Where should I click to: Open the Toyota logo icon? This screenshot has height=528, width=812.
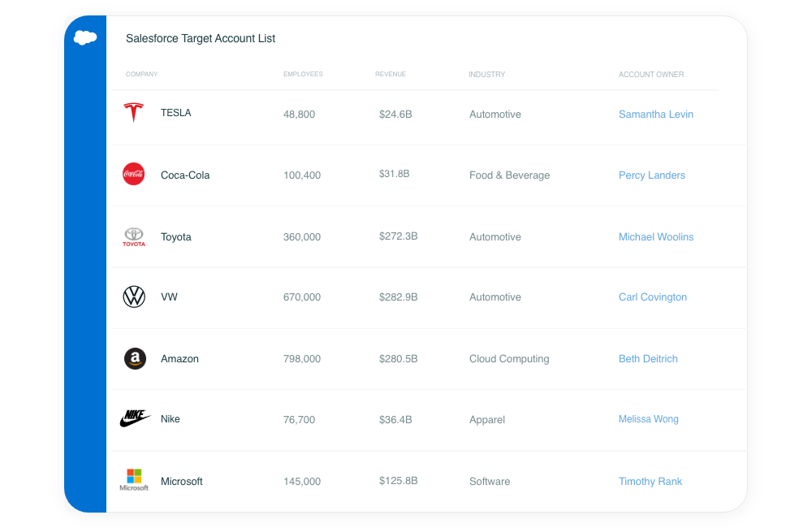[x=134, y=237]
